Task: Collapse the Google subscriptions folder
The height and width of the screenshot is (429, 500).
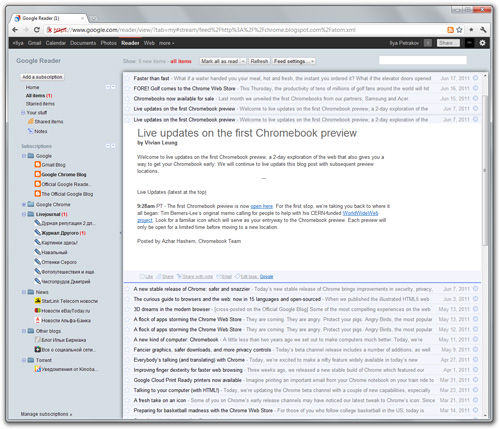Action: pos(24,156)
